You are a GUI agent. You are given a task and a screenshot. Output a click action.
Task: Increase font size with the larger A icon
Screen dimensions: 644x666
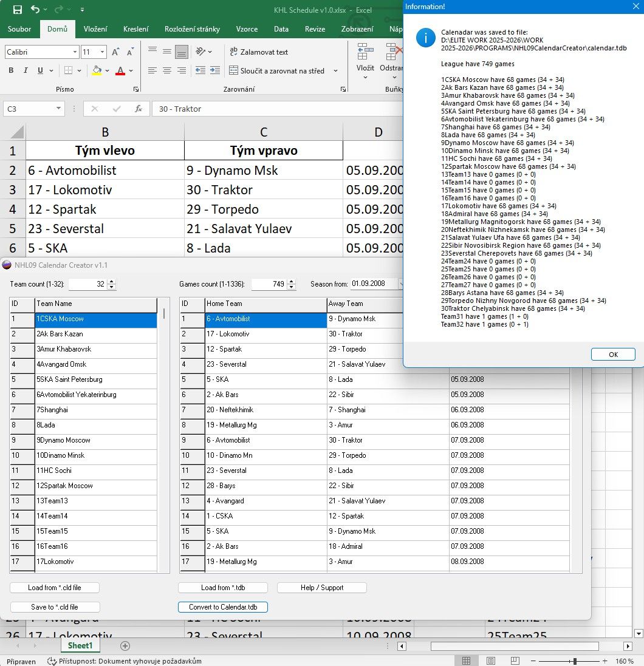point(115,52)
